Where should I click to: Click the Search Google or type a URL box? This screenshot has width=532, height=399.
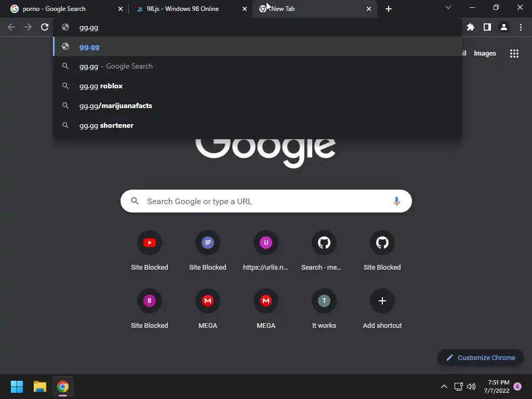point(266,201)
